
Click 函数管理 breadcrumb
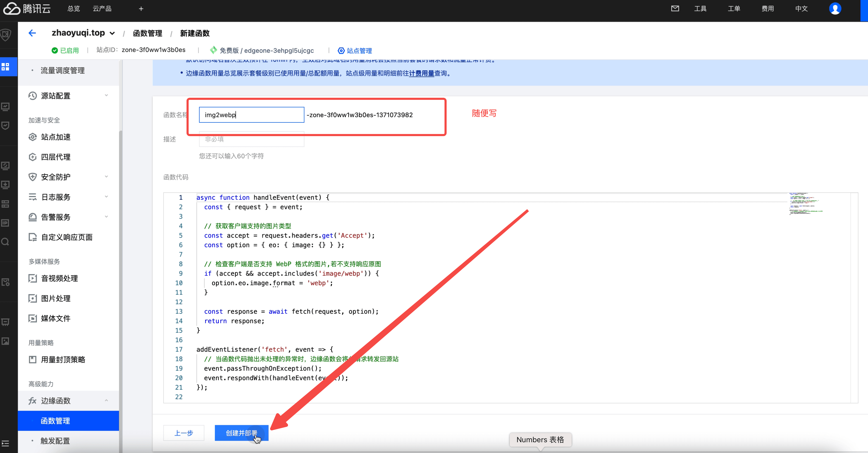pos(148,33)
